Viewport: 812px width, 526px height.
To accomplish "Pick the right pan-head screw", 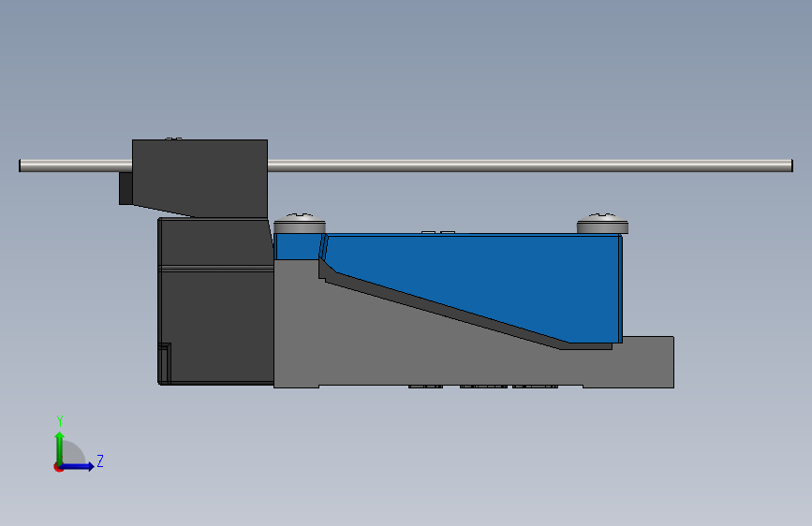I will tap(602, 224).
